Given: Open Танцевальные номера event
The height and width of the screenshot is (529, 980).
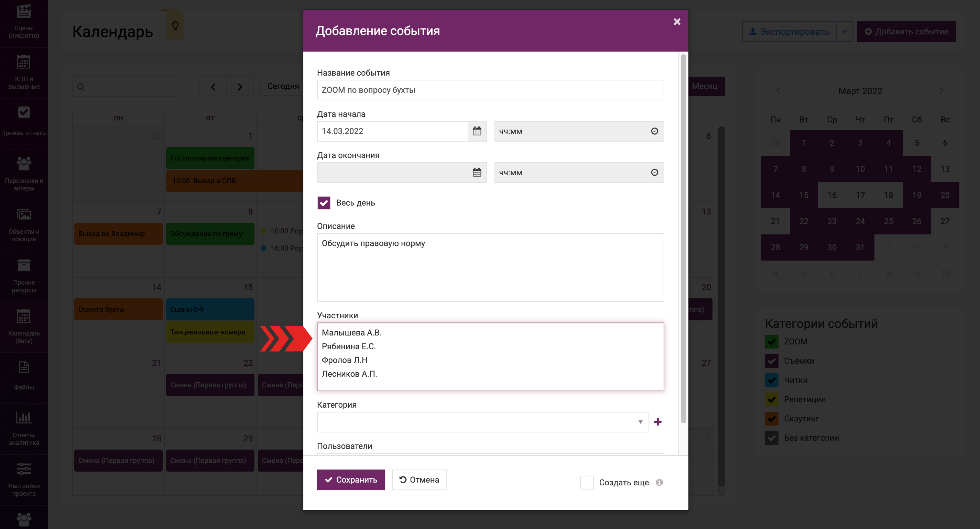Looking at the screenshot, I should coord(210,332).
